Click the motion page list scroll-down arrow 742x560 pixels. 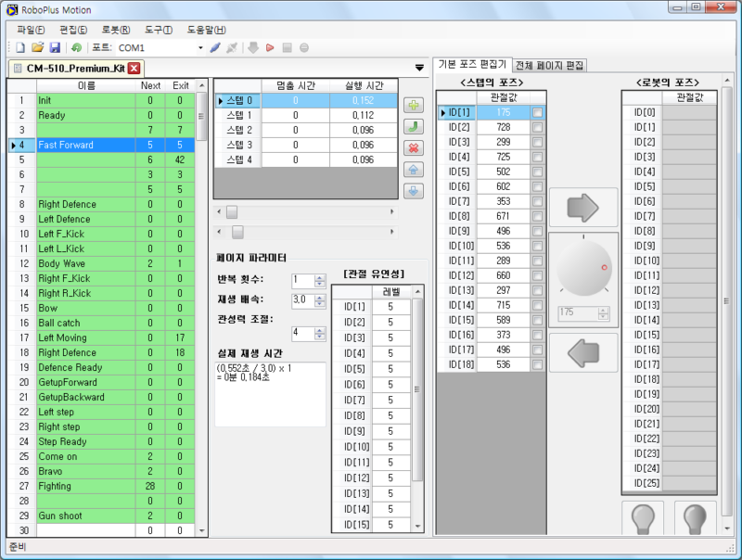[202, 530]
